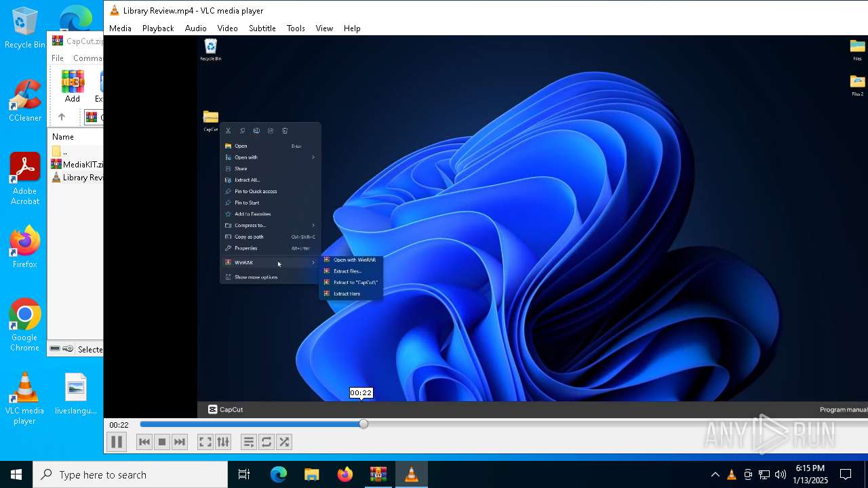Switch to WinRAR via the taskbar icon

[x=378, y=474]
